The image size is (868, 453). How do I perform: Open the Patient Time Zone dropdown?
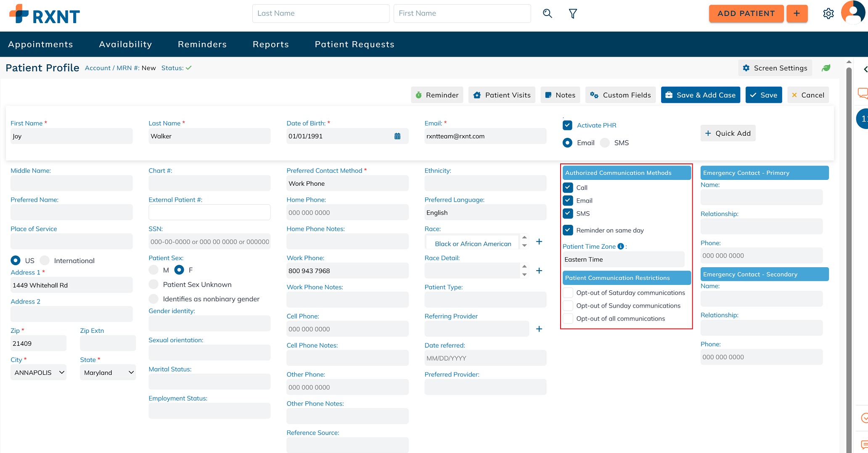623,259
